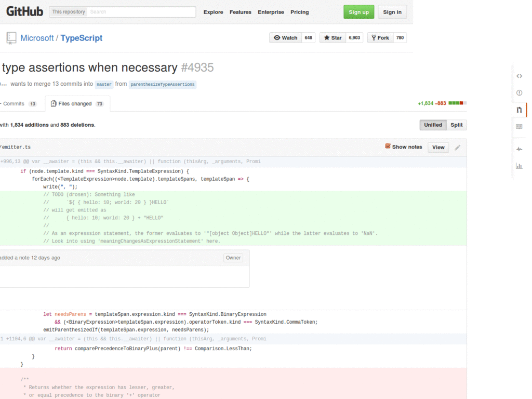Open the 6,903 stargazers count
This screenshot has width=532, height=399.
pyautogui.click(x=354, y=37)
